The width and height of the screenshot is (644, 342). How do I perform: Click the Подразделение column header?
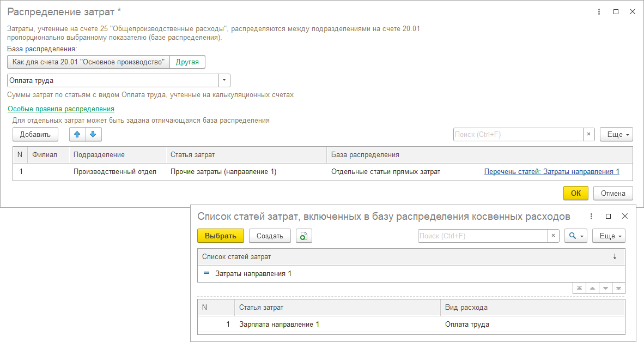(118, 155)
